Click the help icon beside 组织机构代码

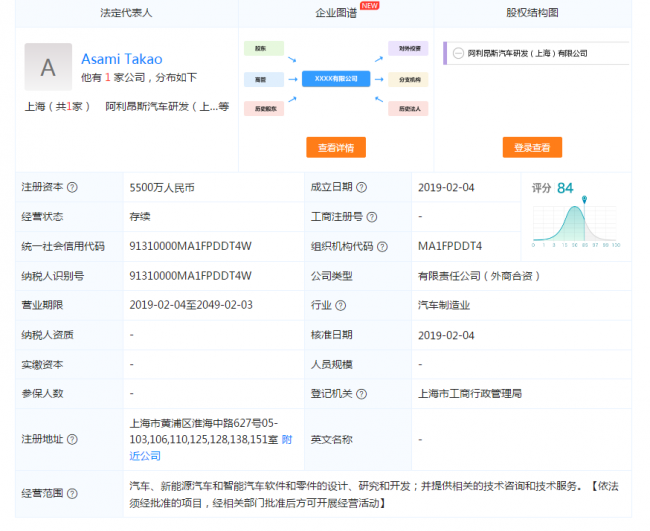(x=382, y=247)
